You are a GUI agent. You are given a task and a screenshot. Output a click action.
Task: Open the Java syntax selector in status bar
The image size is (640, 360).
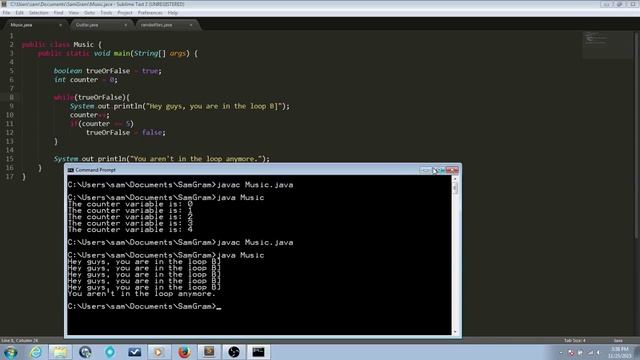pyautogui.click(x=618, y=340)
